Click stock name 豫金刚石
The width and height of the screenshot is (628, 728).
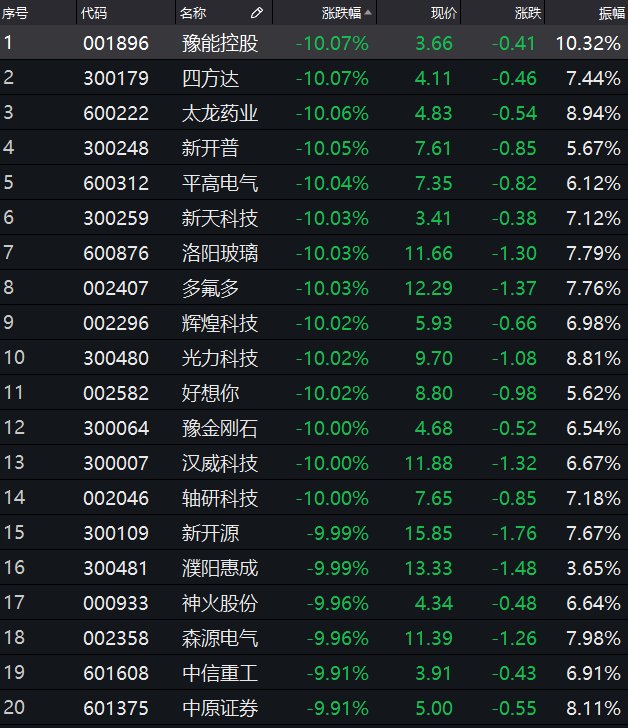tap(220, 428)
